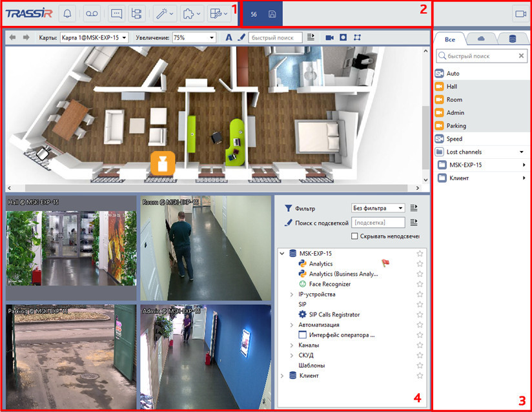Click the highlighter pen icon on map toolbar
The height and width of the screenshot is (412, 532).
click(x=241, y=37)
